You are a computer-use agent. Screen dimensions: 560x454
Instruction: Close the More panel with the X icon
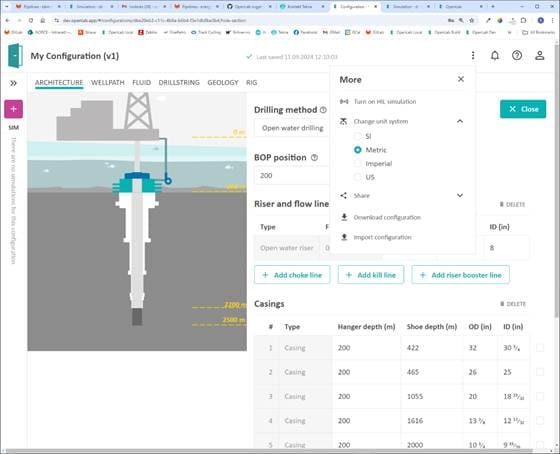point(461,79)
